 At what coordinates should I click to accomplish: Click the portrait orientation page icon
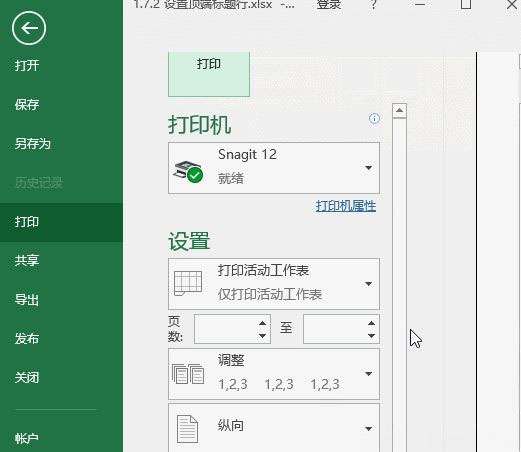(x=187, y=429)
